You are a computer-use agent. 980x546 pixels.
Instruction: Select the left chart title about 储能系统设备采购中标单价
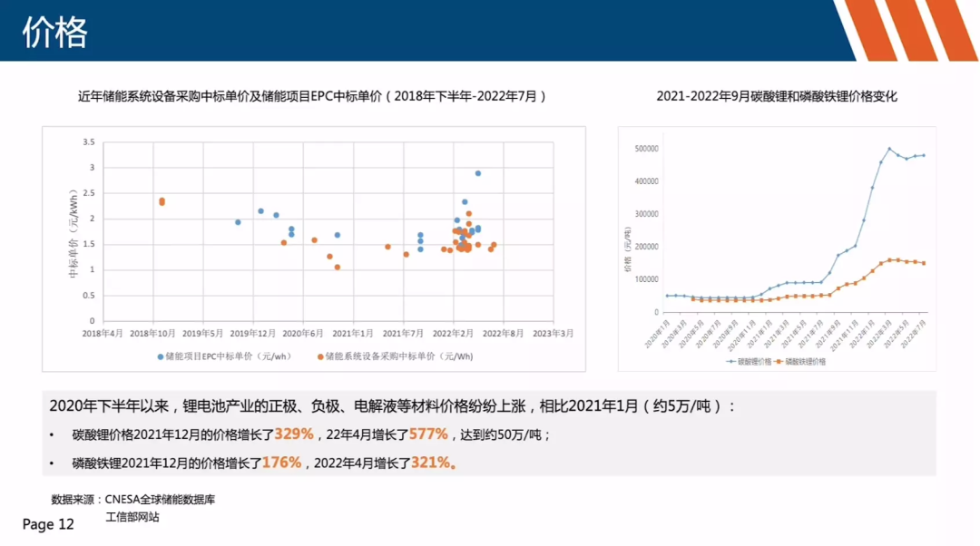pyautogui.click(x=312, y=96)
